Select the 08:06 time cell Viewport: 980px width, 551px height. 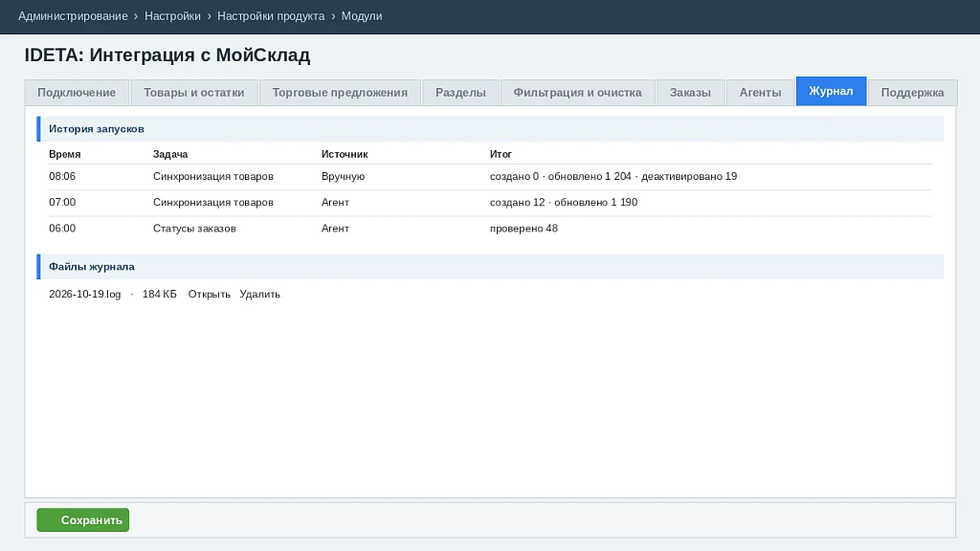tap(62, 176)
